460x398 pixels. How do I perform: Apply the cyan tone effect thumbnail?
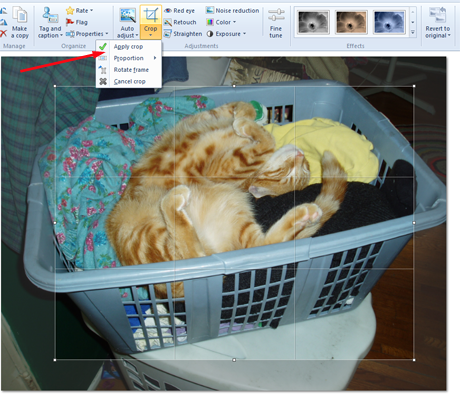tap(390, 22)
